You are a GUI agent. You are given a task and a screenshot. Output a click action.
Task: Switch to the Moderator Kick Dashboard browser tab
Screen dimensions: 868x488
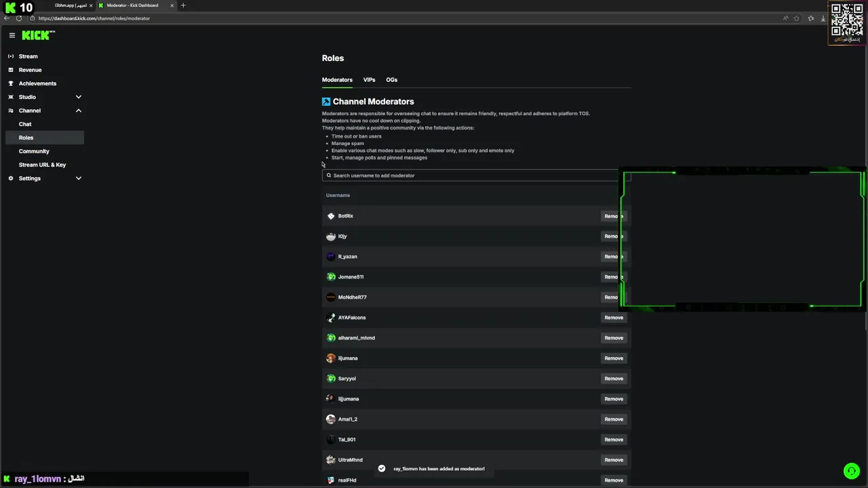pos(136,5)
